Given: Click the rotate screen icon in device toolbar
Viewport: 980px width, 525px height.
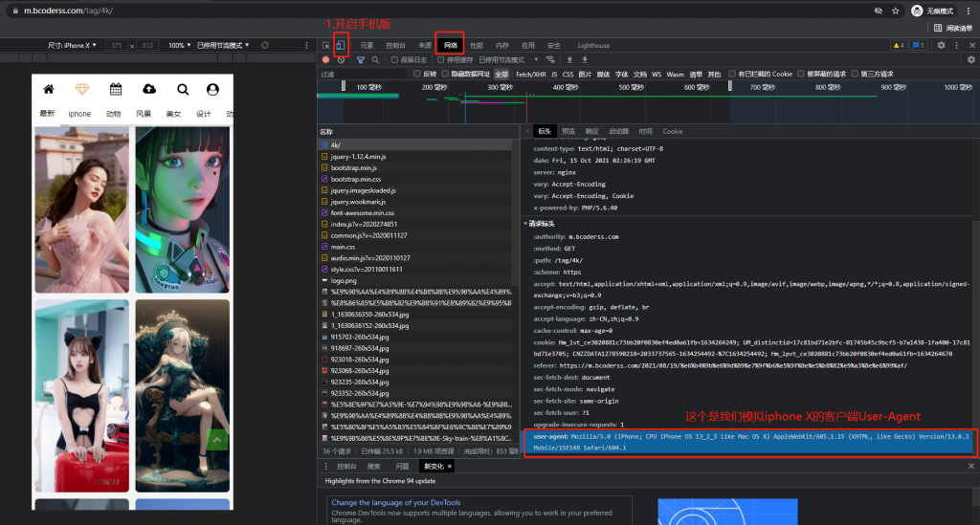Looking at the screenshot, I should pos(263,45).
